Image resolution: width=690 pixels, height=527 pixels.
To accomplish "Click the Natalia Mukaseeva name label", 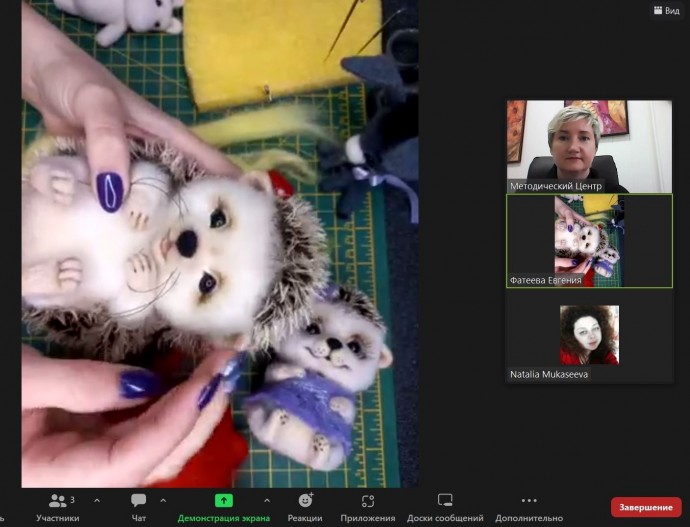I will click(550, 374).
